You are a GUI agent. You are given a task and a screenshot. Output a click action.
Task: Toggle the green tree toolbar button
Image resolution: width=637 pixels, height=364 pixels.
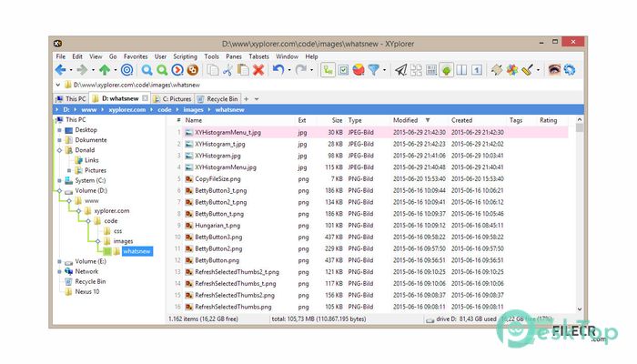coord(447,70)
